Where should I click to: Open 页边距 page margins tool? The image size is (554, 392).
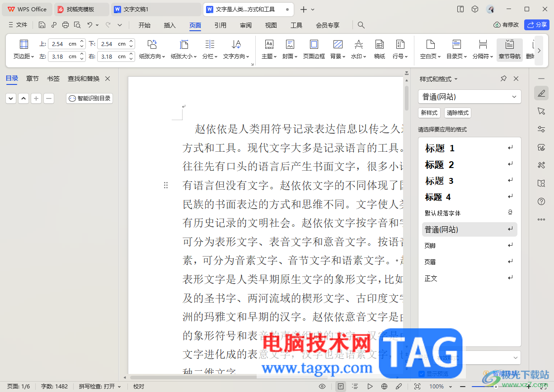[23, 50]
